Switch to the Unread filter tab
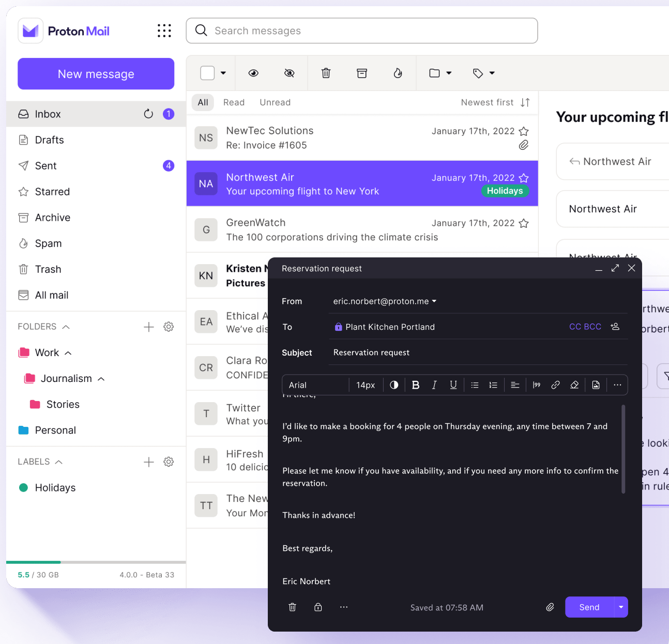 pos(275,102)
